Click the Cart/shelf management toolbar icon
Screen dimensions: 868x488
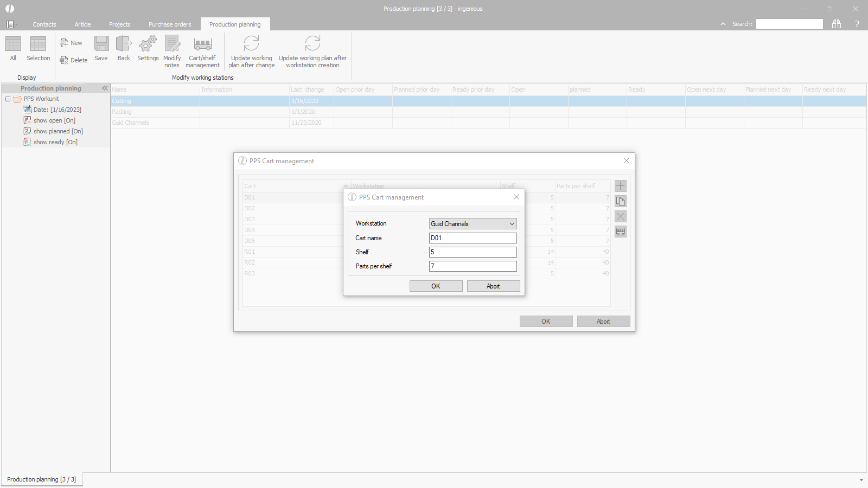(x=202, y=44)
